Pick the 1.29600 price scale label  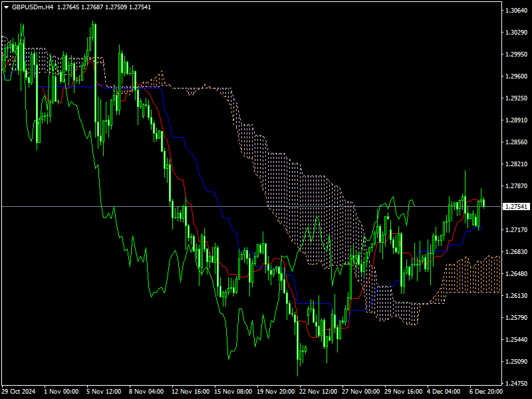point(517,76)
